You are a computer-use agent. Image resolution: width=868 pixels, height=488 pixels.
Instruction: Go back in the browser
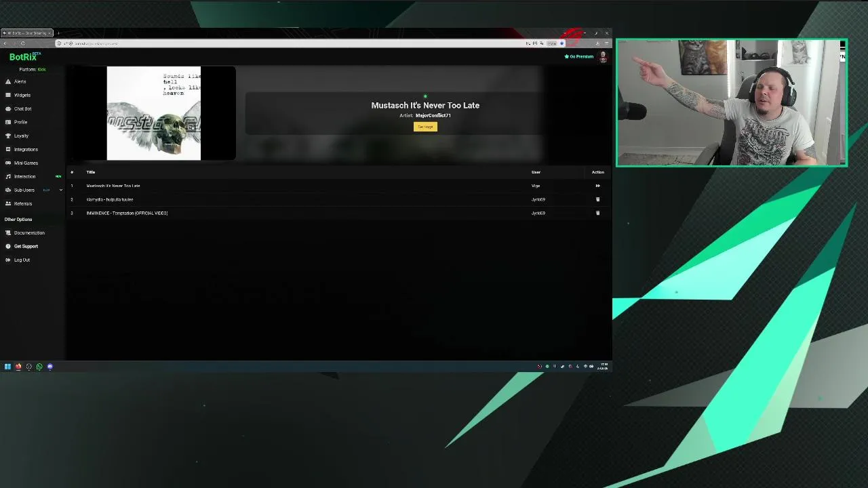click(x=5, y=43)
